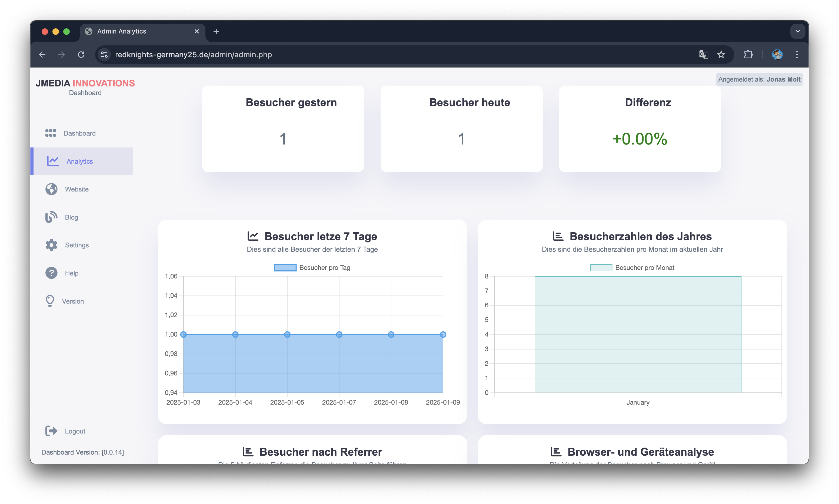This screenshot has height=504, width=839.
Task: Toggle the Besucher pro Tag legend
Action: (x=312, y=268)
